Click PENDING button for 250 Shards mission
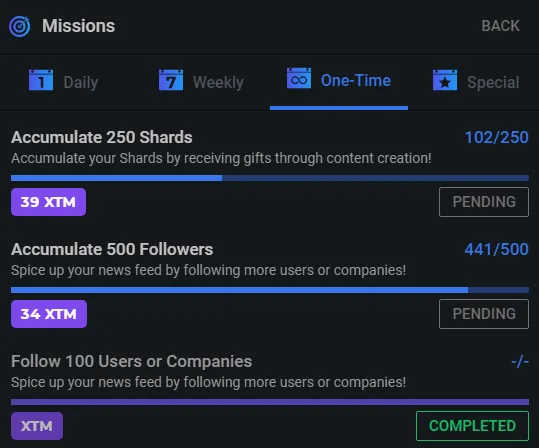539x448 pixels. pyautogui.click(x=484, y=202)
